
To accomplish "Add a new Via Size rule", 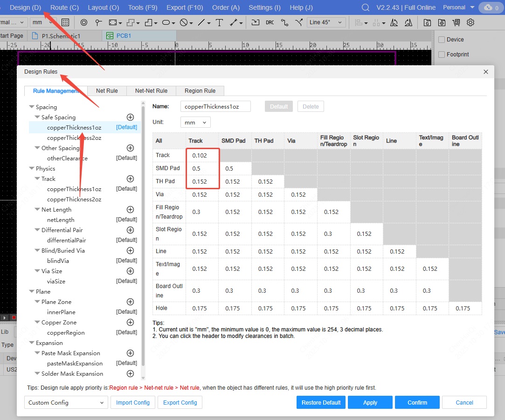I will (x=131, y=271).
